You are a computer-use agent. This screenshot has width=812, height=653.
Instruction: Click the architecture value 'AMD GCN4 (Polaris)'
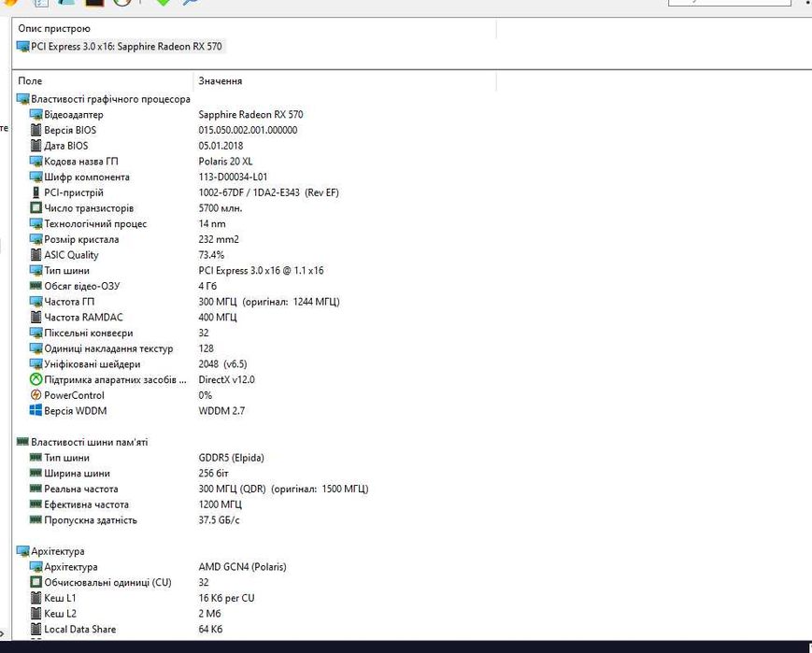tap(242, 566)
